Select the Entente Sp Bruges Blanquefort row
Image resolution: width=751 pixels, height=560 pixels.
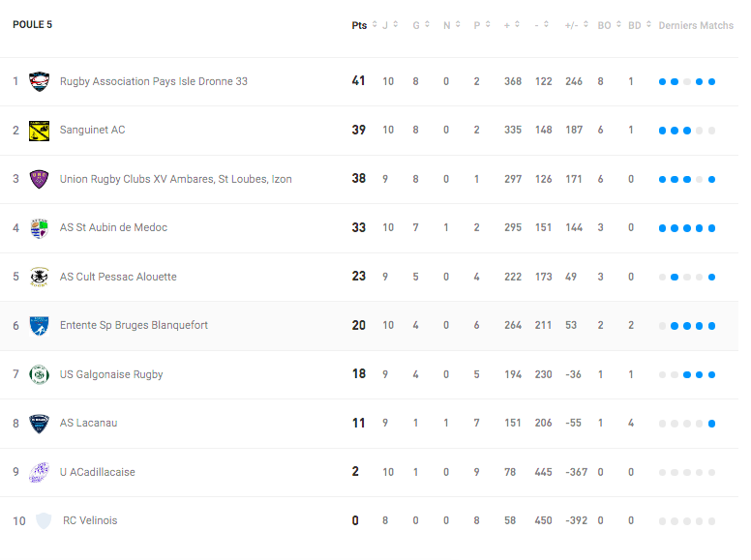coord(370,326)
